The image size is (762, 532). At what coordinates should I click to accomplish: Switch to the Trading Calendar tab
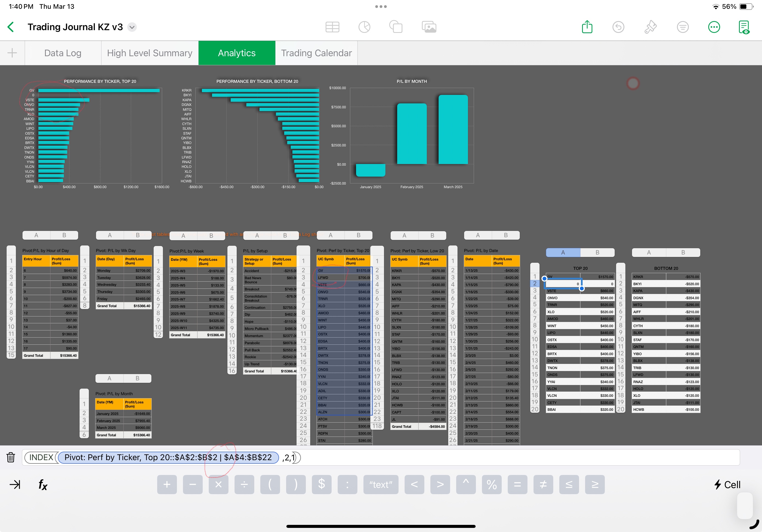tap(316, 53)
